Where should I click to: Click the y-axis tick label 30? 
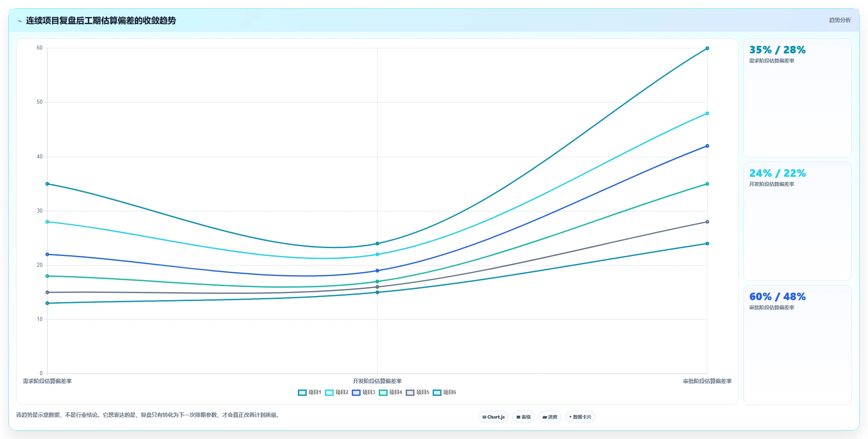pos(40,211)
